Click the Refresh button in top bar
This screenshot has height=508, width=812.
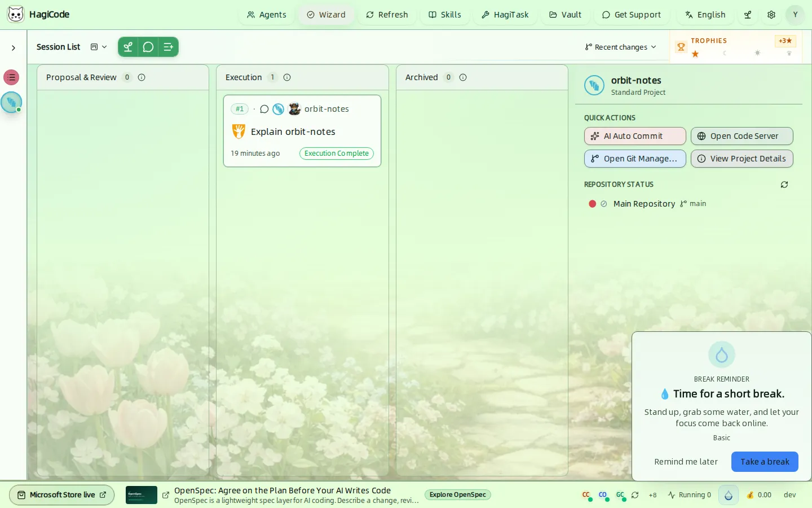coord(387,15)
